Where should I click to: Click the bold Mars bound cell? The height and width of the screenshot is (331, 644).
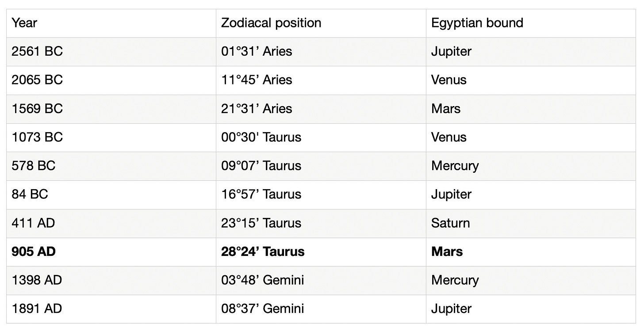point(531,252)
